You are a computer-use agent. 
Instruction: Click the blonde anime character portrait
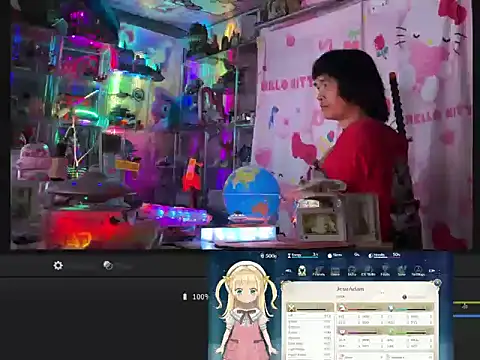click(246, 310)
